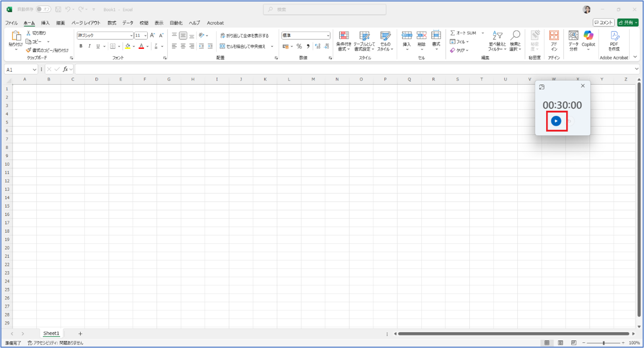Click the PDFを作成 Adobe Acrobat icon
Viewport: 644px width, 348px height.
614,36
